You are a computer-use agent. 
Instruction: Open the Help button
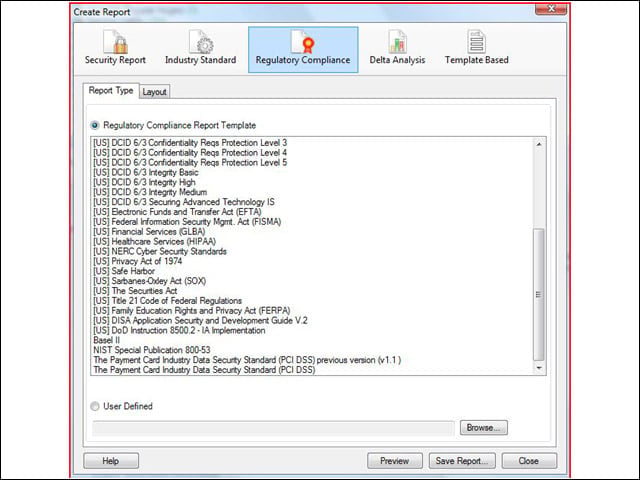coord(111,461)
